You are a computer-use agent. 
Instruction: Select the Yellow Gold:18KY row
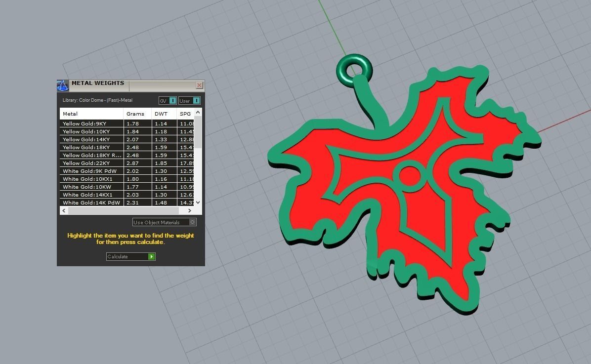127,147
